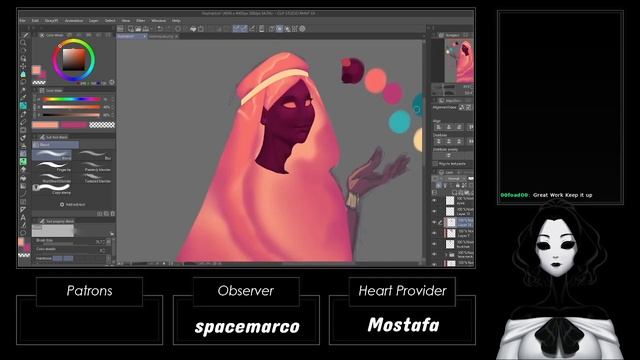This screenshot has width=640, height=360.
Task: Click the Hue rainbow slider
Action: (71, 99)
